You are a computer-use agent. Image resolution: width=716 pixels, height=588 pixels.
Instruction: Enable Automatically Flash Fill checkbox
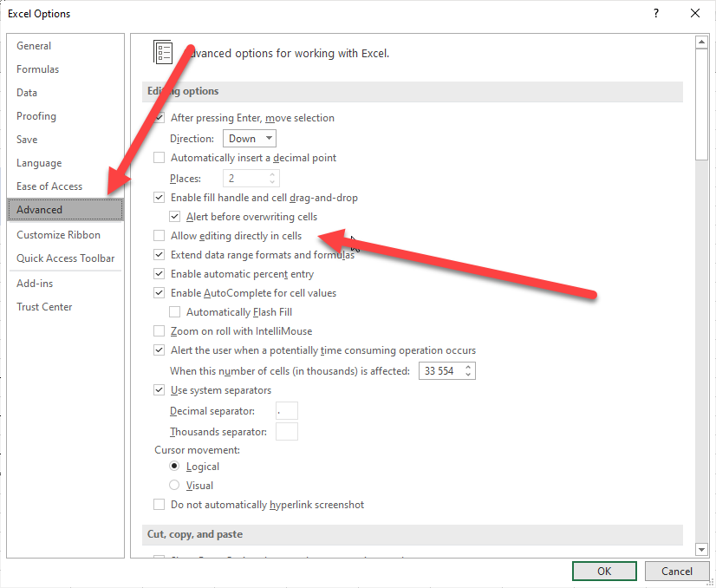tap(174, 312)
